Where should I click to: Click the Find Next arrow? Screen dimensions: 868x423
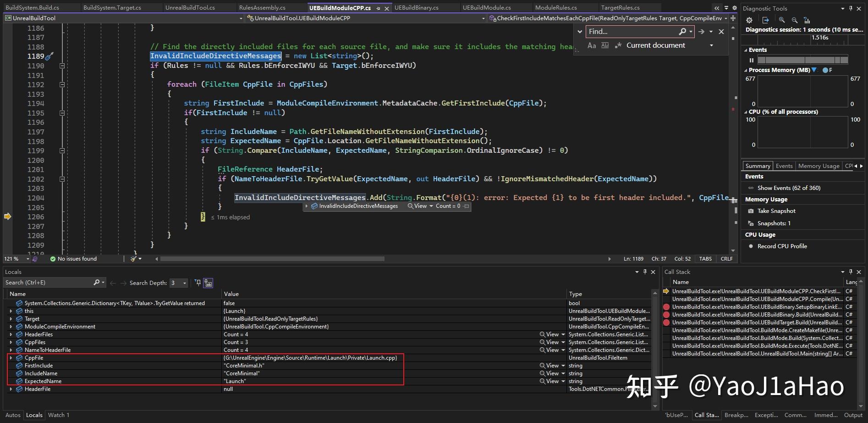point(701,32)
